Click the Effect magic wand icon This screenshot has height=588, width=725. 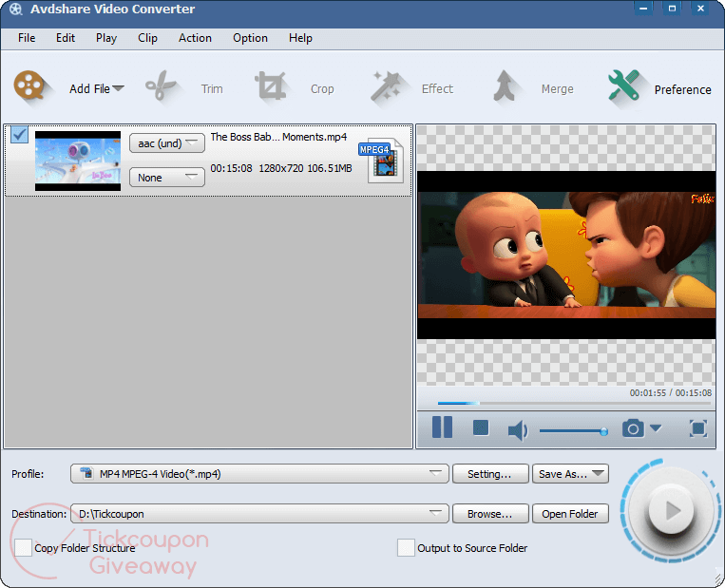point(386,86)
